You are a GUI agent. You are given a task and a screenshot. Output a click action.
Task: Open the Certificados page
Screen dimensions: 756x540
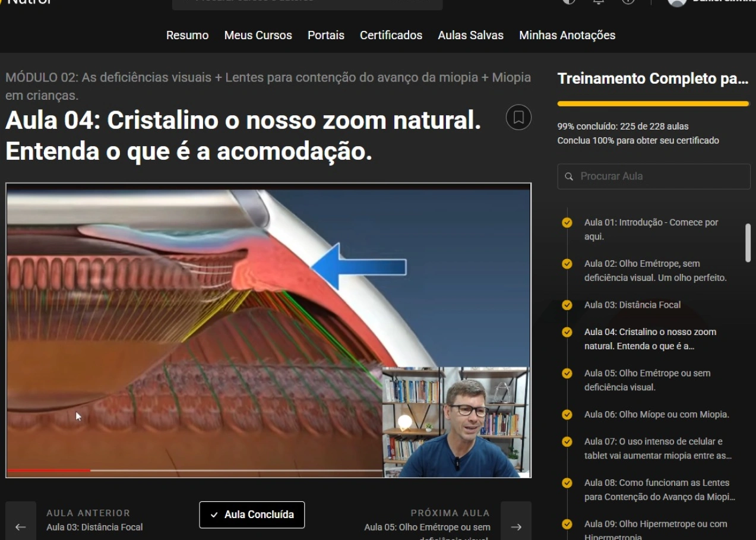pyautogui.click(x=391, y=35)
